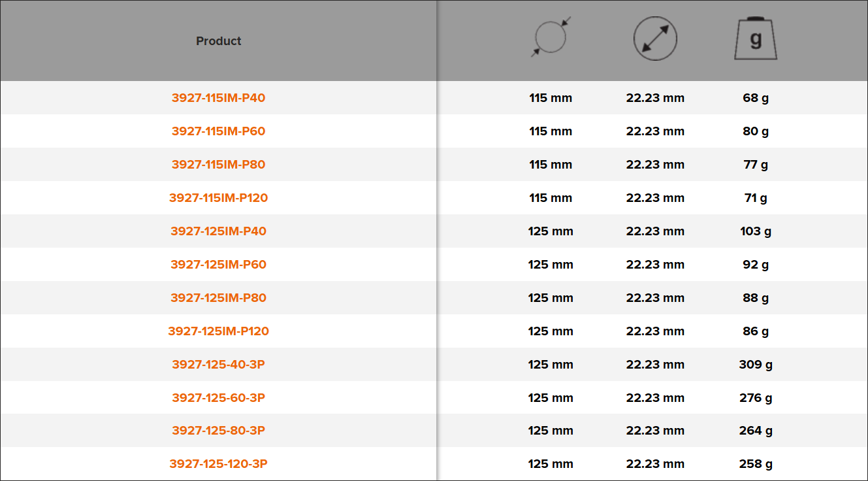Select the 86 g weight cell
Viewport: 868px width, 481px height.
click(x=756, y=331)
